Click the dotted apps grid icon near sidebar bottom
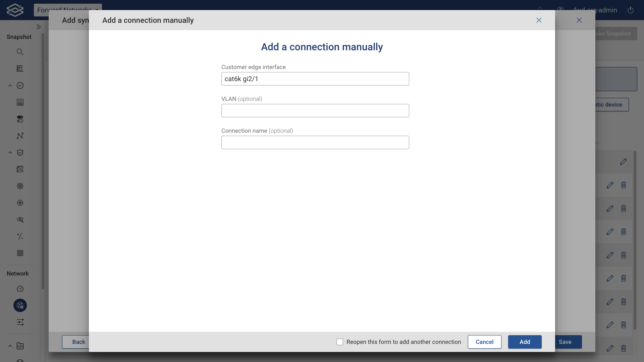This screenshot has width=644, height=362. click(x=20, y=253)
